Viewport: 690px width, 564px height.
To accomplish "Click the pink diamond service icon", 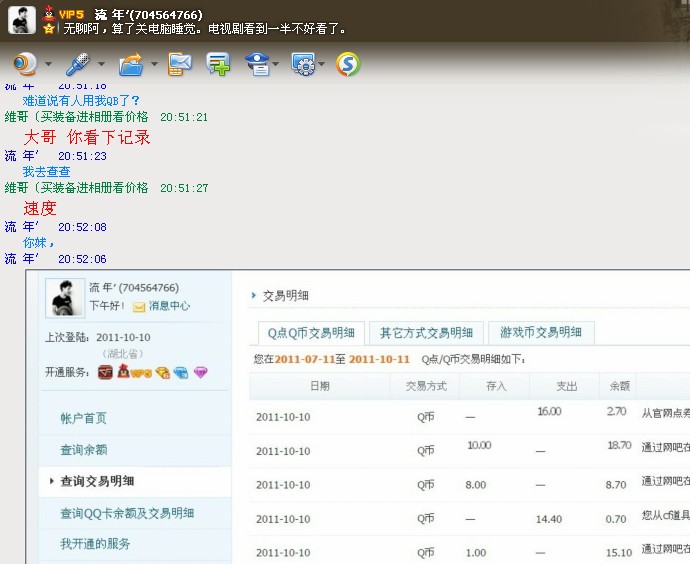I will [200, 373].
